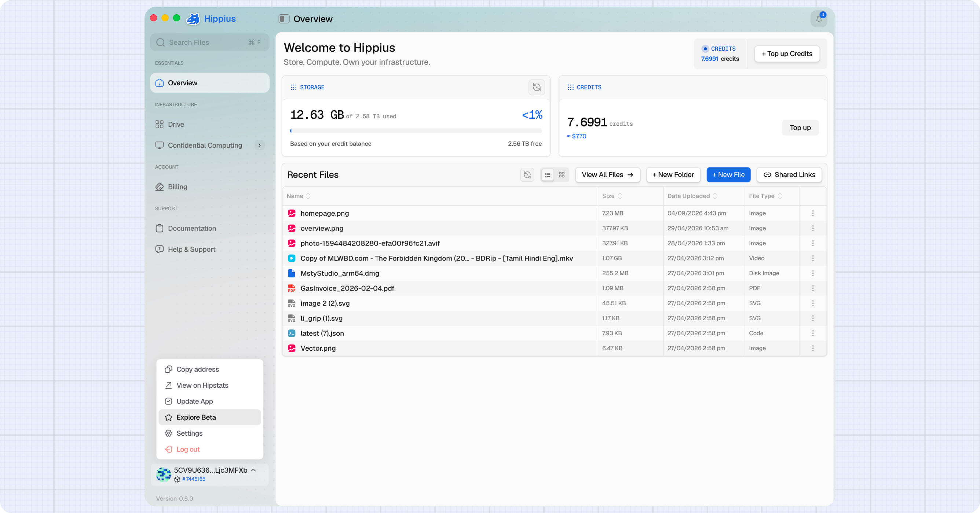Open row options for Vector.png
The height and width of the screenshot is (513, 980).
pos(813,348)
